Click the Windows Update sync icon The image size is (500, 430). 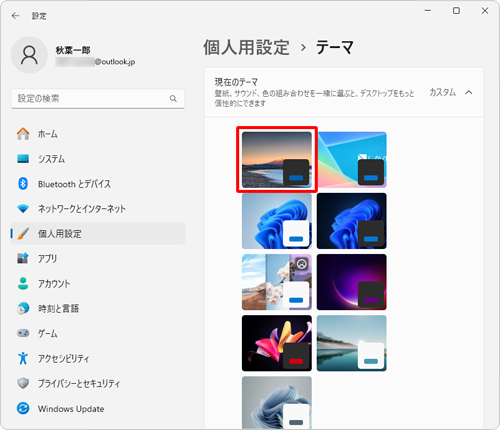(x=23, y=408)
